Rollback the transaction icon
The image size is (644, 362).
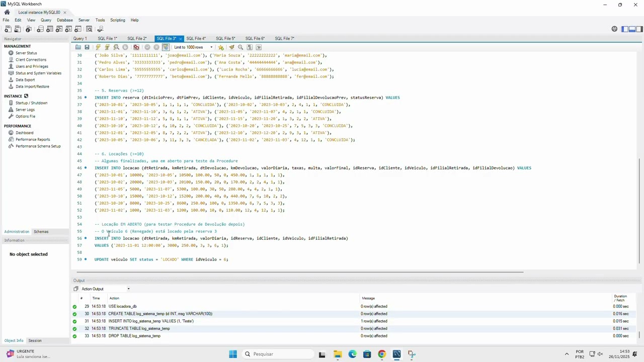tap(156, 47)
